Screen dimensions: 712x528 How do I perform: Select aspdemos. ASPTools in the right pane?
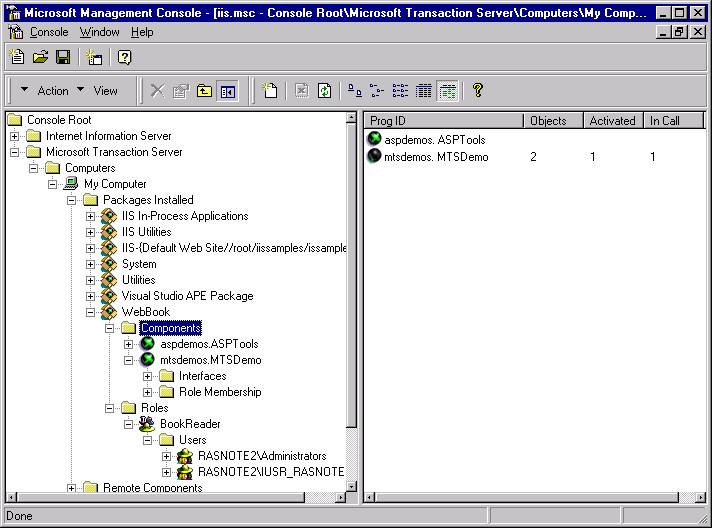(435, 140)
